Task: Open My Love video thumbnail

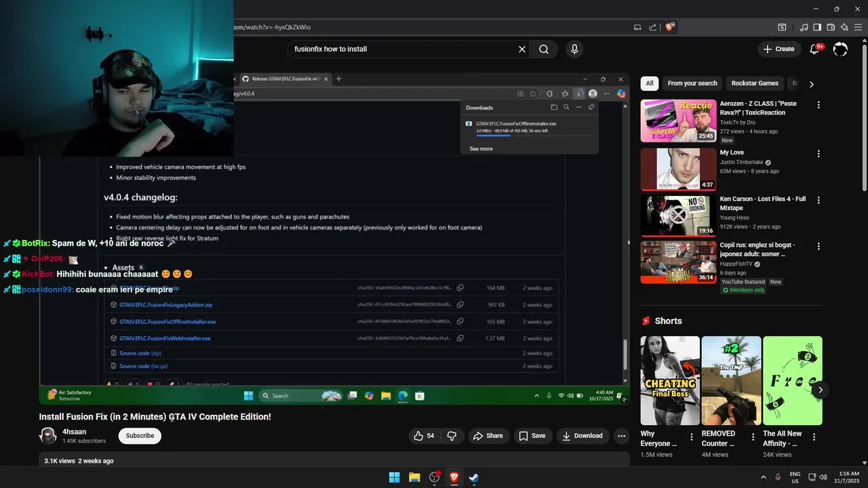Action: tap(678, 169)
